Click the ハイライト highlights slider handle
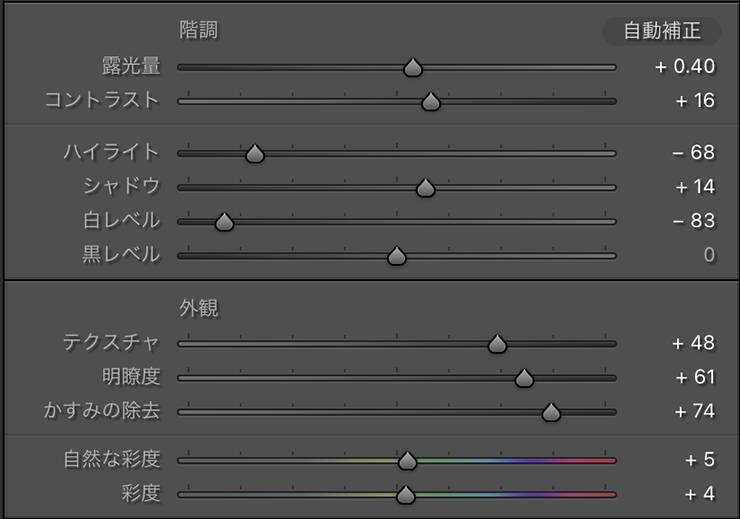The width and height of the screenshot is (740, 519). tap(254, 154)
